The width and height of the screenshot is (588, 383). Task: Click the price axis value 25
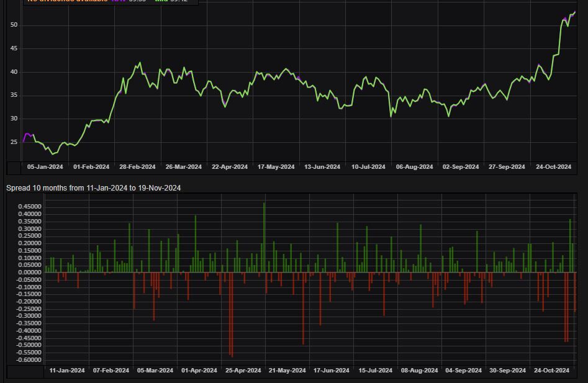(x=14, y=142)
